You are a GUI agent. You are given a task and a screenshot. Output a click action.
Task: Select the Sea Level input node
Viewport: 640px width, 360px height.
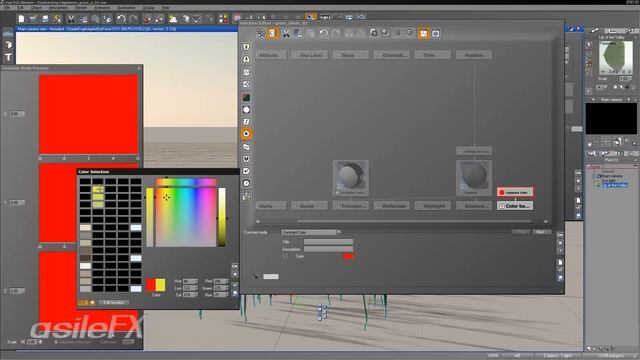[309, 55]
